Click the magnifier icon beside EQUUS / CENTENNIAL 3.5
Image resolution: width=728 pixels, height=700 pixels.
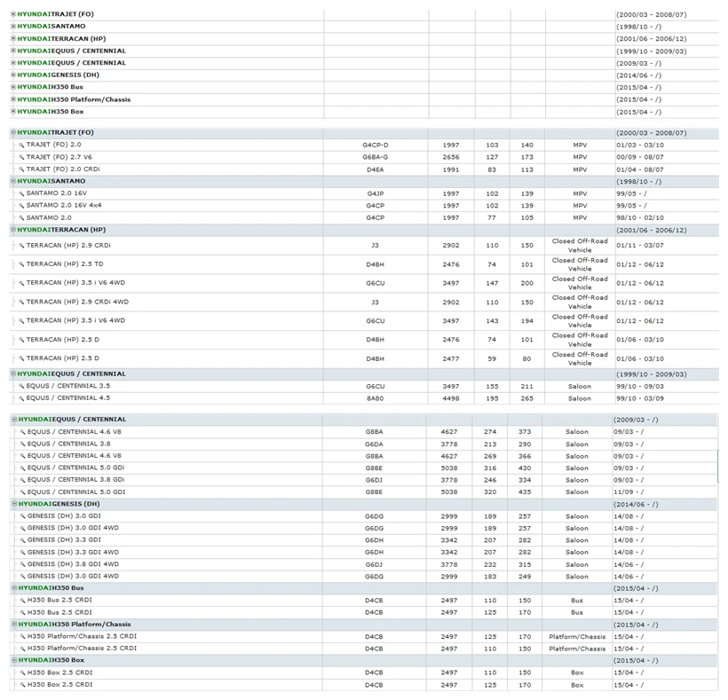tap(21, 386)
